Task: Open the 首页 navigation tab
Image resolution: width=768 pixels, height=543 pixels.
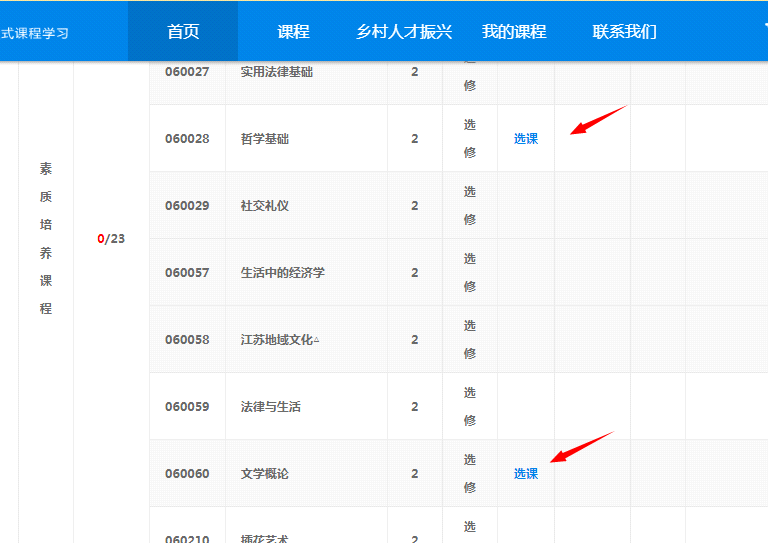Action: coord(183,31)
